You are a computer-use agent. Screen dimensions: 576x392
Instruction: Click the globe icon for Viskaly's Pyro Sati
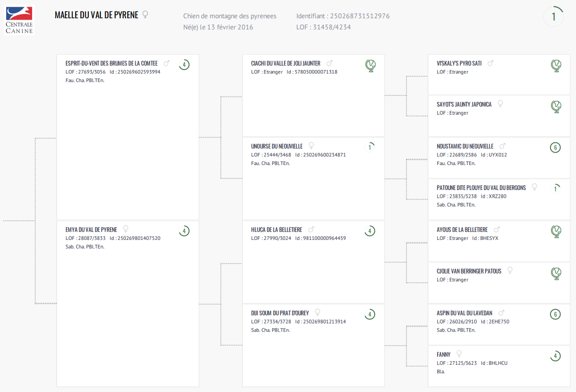pyautogui.click(x=555, y=65)
